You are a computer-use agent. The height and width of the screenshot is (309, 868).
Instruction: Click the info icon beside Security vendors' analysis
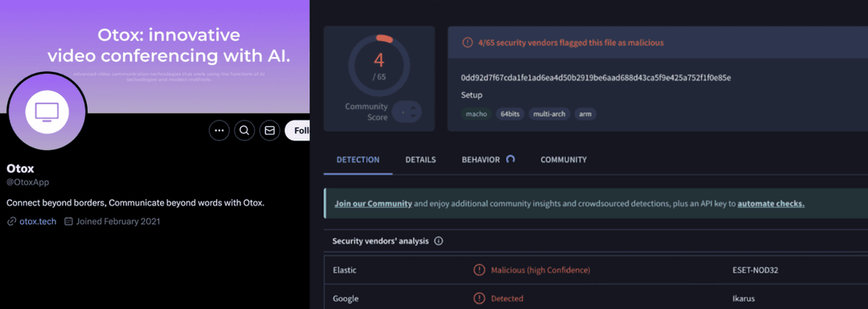pos(439,241)
